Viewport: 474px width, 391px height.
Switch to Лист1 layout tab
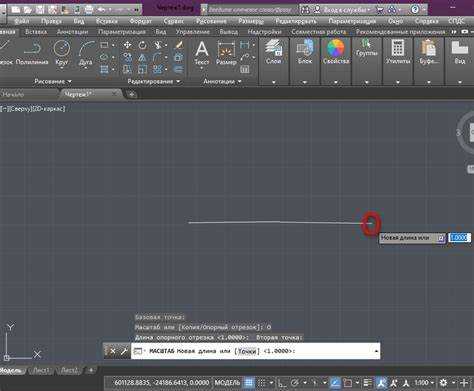[41, 370]
